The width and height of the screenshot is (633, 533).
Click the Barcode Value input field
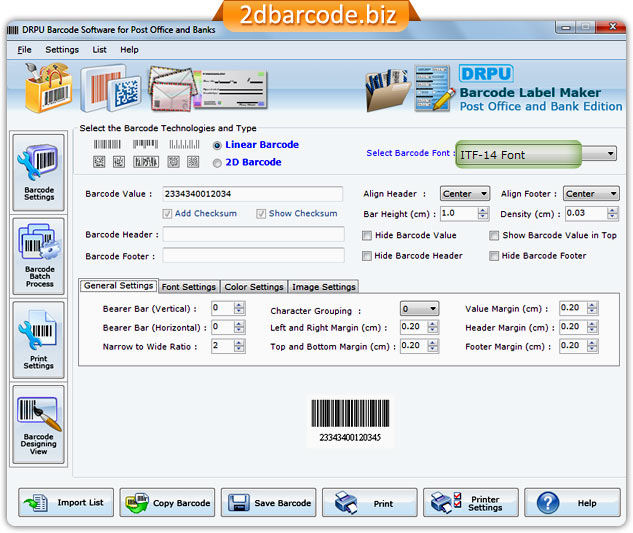click(x=253, y=194)
